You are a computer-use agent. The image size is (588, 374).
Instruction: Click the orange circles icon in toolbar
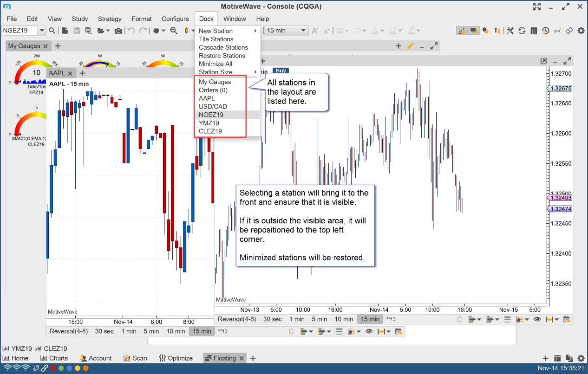485,31
